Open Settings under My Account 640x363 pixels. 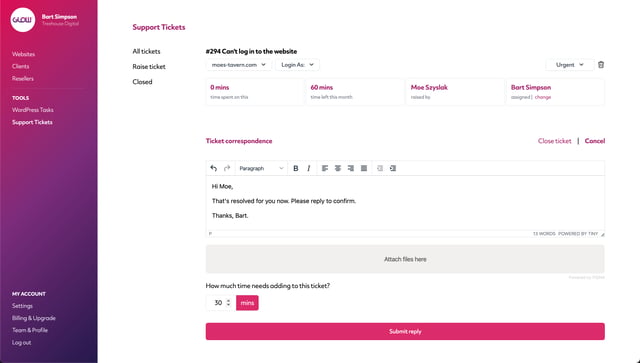(x=22, y=306)
